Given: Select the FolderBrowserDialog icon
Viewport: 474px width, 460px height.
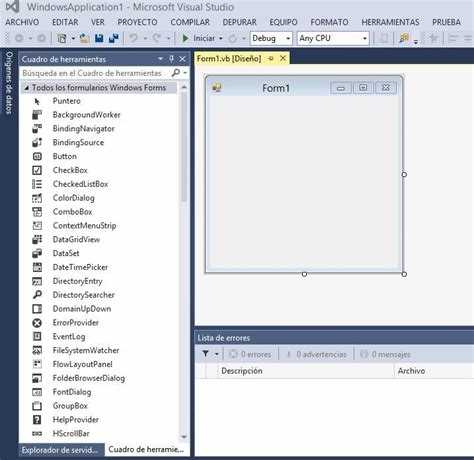Looking at the screenshot, I should [x=37, y=378].
